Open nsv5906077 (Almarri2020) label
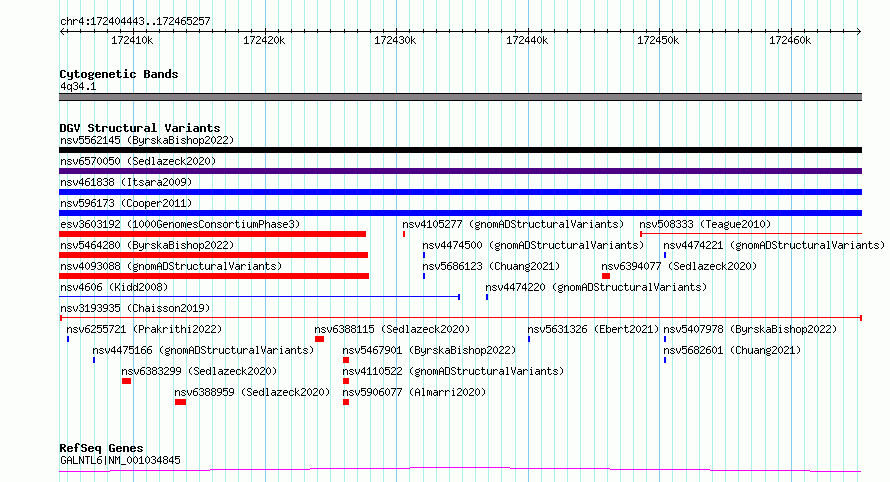Screen dimensions: 890x482 click(x=414, y=392)
